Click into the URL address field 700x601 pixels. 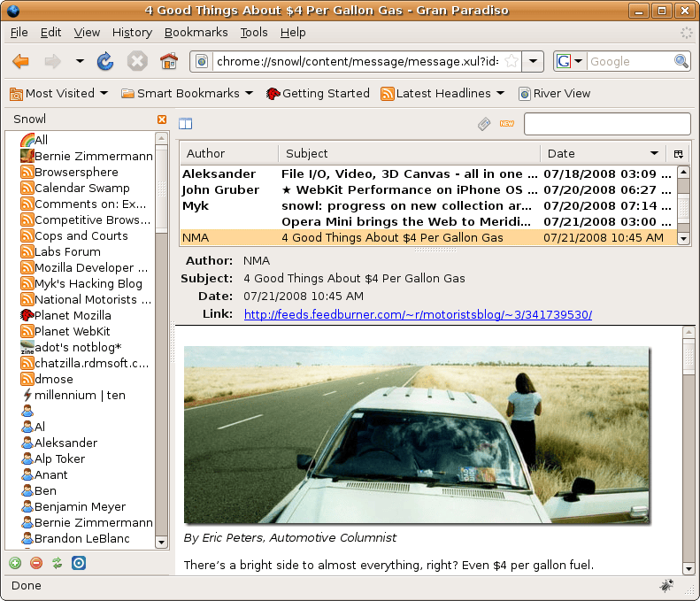358,61
